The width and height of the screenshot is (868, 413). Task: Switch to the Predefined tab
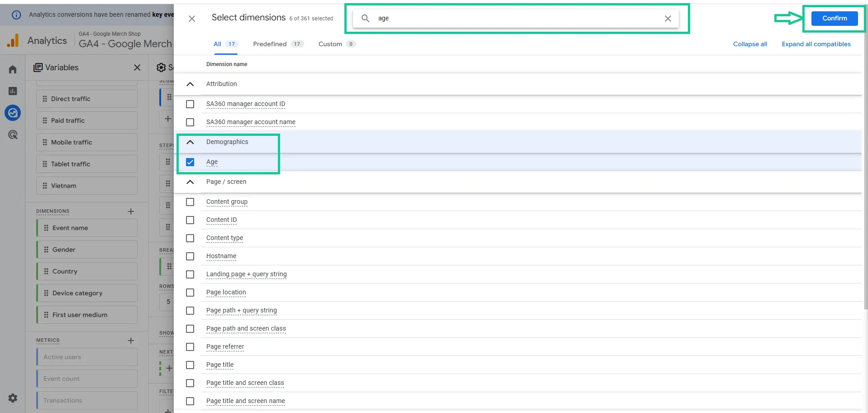[x=278, y=44]
